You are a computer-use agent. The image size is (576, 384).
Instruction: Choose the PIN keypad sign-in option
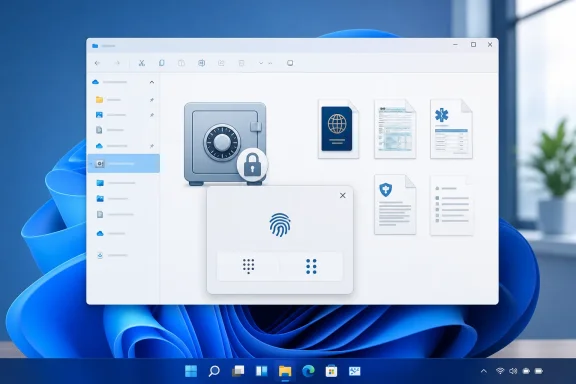click(249, 266)
